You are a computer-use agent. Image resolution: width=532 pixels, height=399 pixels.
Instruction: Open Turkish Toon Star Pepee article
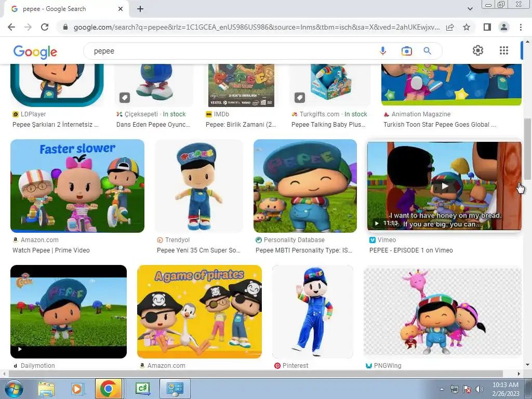point(440,125)
